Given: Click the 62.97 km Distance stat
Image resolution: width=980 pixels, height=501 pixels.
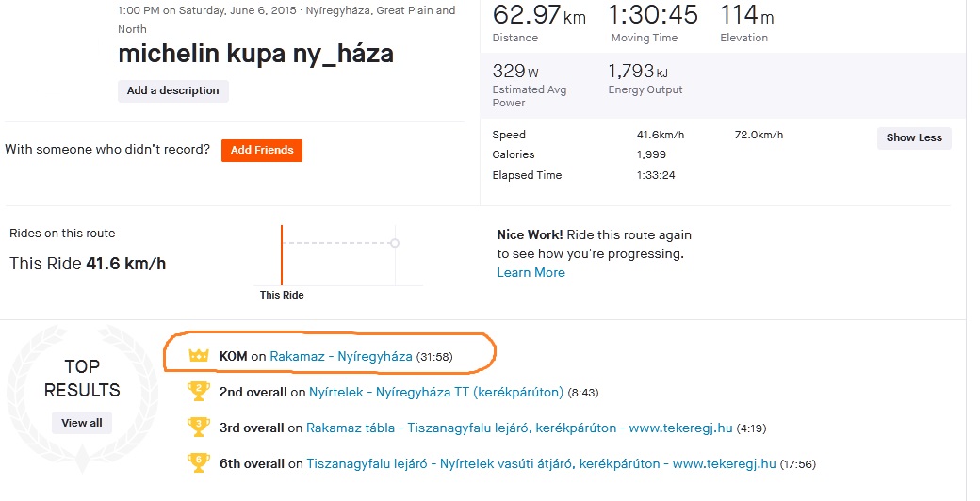Looking at the screenshot, I should click(x=539, y=16).
